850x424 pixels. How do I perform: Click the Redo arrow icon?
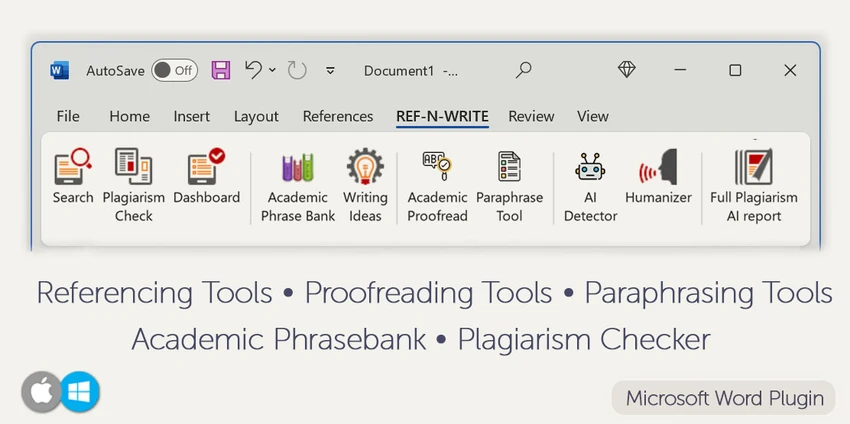pos(297,70)
